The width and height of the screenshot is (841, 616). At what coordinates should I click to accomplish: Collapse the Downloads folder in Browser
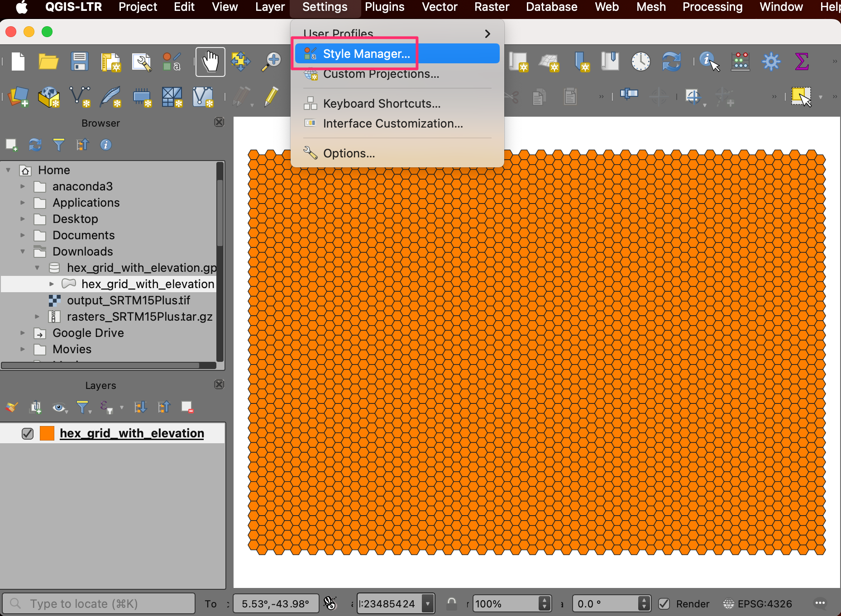point(23,251)
